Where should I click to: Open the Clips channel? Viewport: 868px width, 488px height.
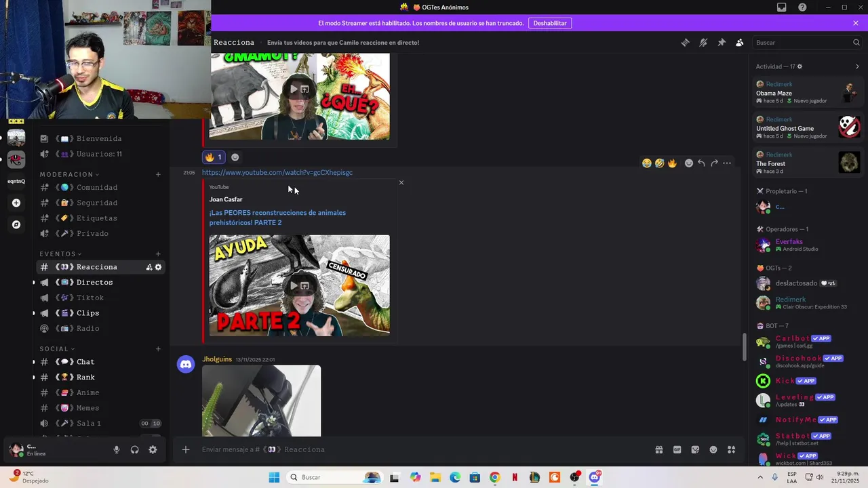(x=100, y=313)
